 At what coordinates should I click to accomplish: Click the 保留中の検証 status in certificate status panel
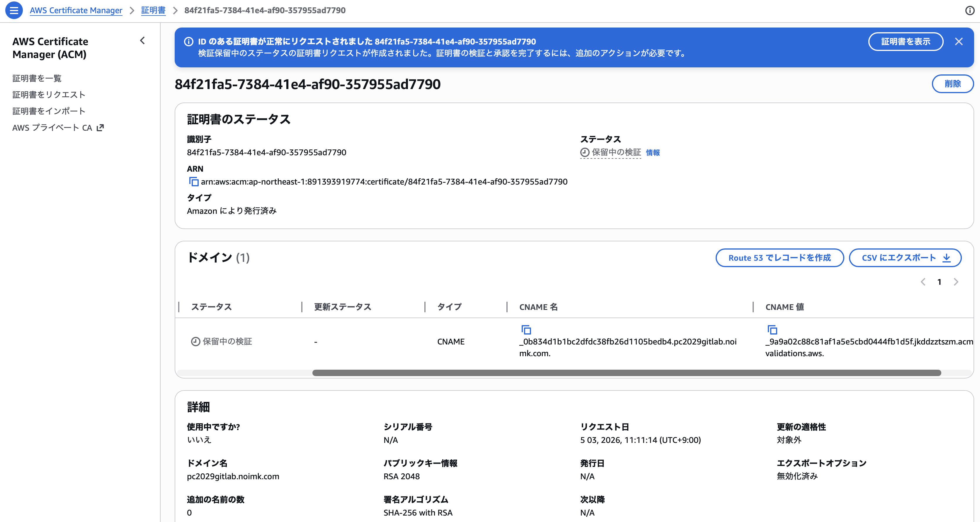[x=611, y=152]
